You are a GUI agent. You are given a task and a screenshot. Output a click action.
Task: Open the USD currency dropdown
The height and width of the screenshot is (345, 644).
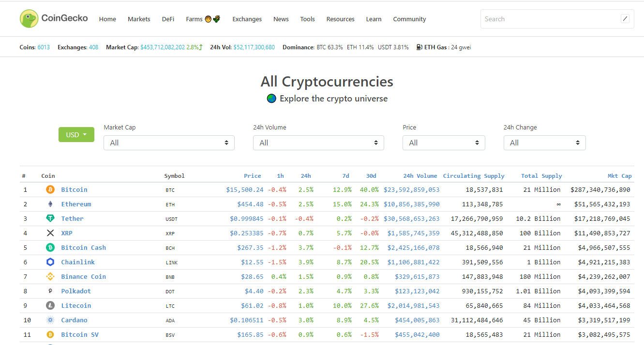(76, 135)
